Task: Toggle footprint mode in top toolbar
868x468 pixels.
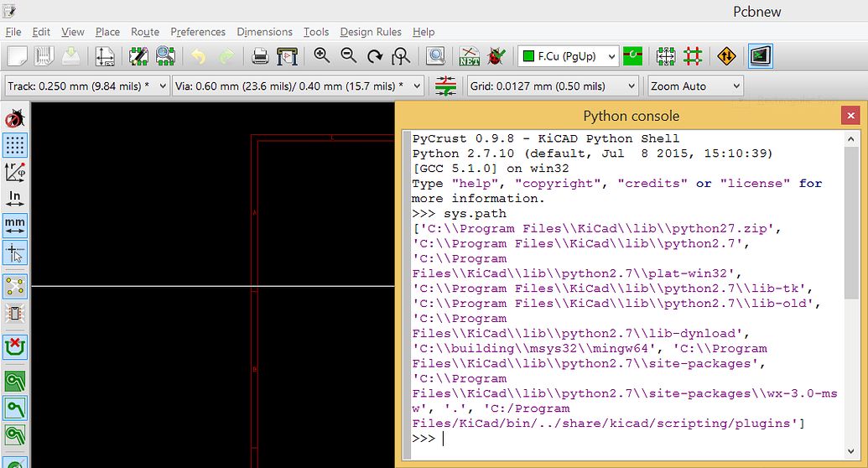Action: 665,56
